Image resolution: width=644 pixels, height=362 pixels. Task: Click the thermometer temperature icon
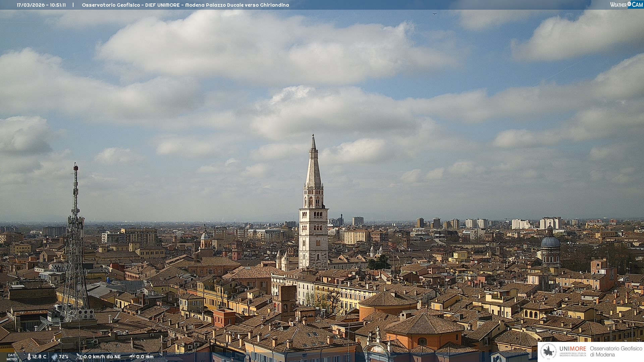point(29,357)
